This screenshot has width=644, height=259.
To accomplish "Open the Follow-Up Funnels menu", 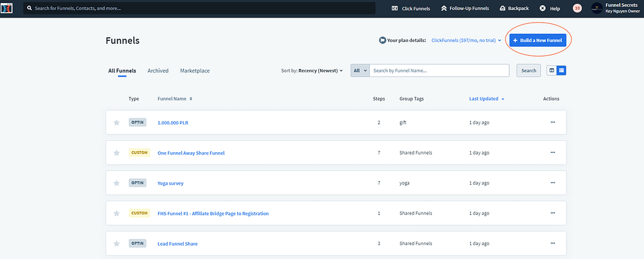I will pos(465,8).
